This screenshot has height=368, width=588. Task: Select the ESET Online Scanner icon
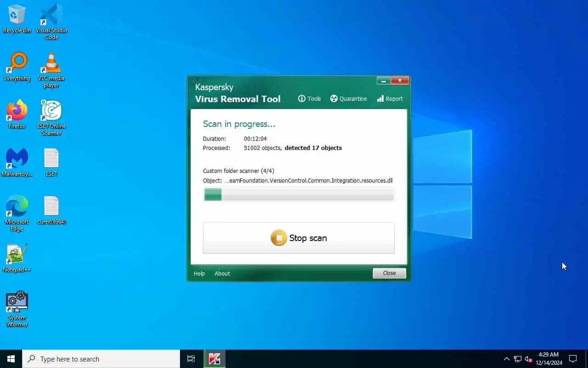coord(51,117)
